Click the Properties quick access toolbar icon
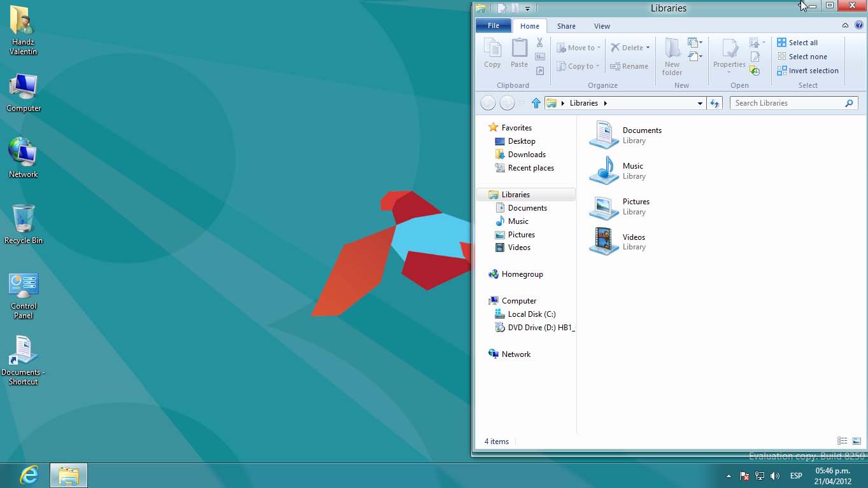Viewport: 868px width, 488px height. coord(502,8)
